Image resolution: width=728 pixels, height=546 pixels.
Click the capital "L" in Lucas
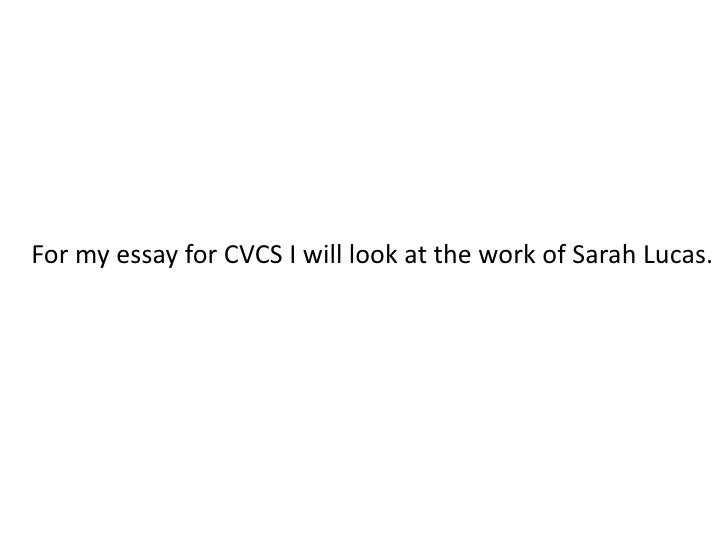click(x=650, y=254)
